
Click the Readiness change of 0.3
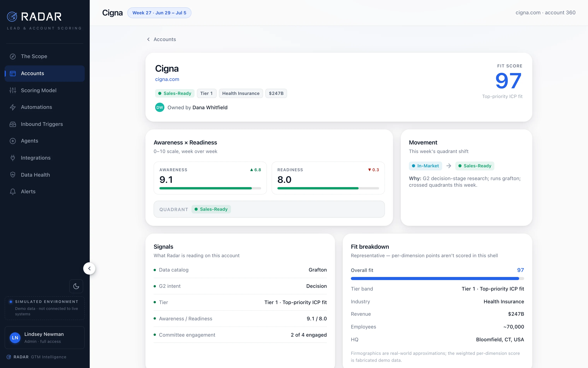point(373,170)
